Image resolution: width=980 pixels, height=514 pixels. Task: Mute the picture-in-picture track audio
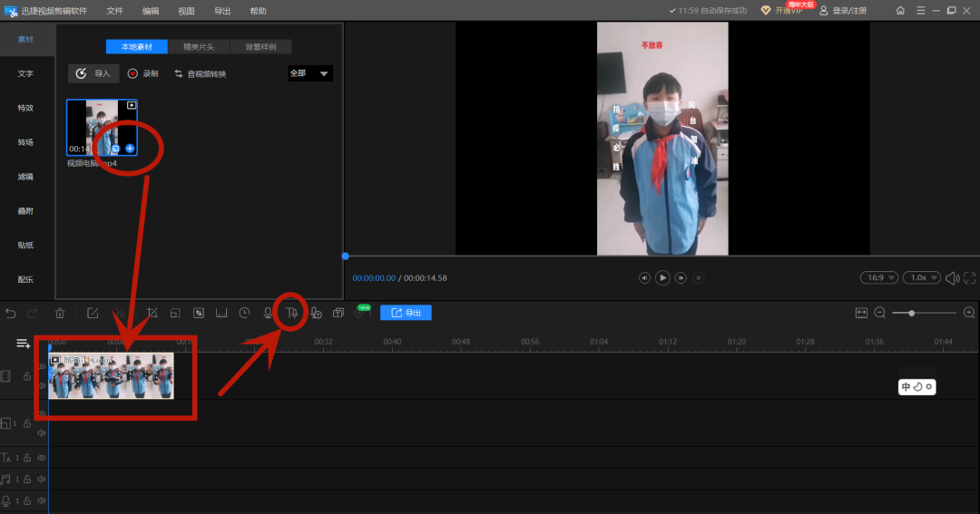click(x=41, y=432)
